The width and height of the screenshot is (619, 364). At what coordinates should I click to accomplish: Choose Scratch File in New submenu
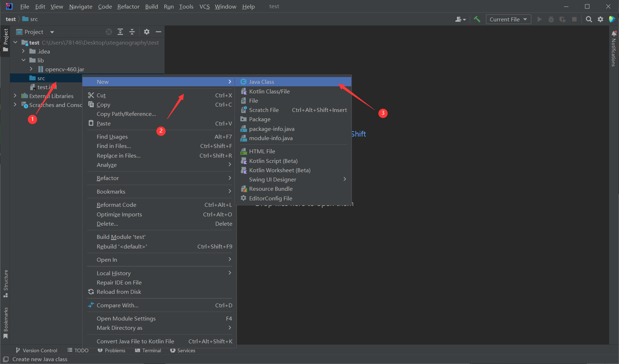[293, 110]
